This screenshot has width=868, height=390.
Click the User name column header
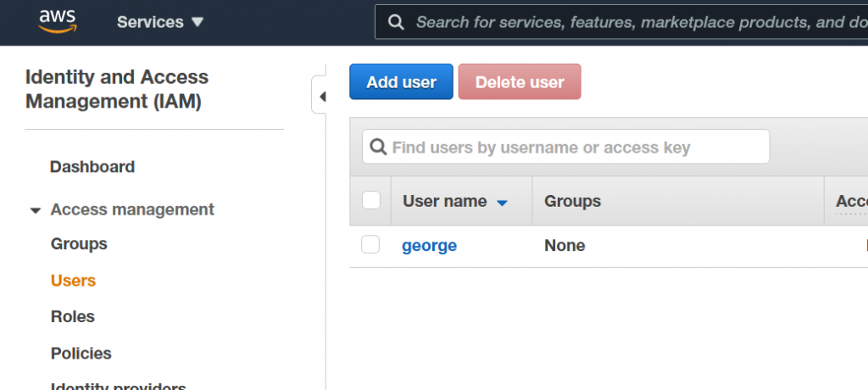(x=444, y=201)
